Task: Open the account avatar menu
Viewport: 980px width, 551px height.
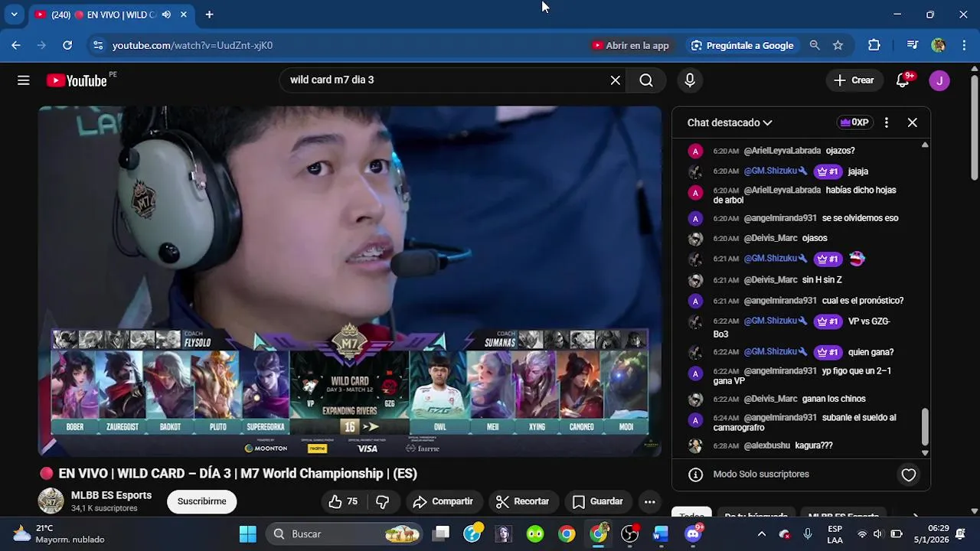Action: click(x=939, y=80)
